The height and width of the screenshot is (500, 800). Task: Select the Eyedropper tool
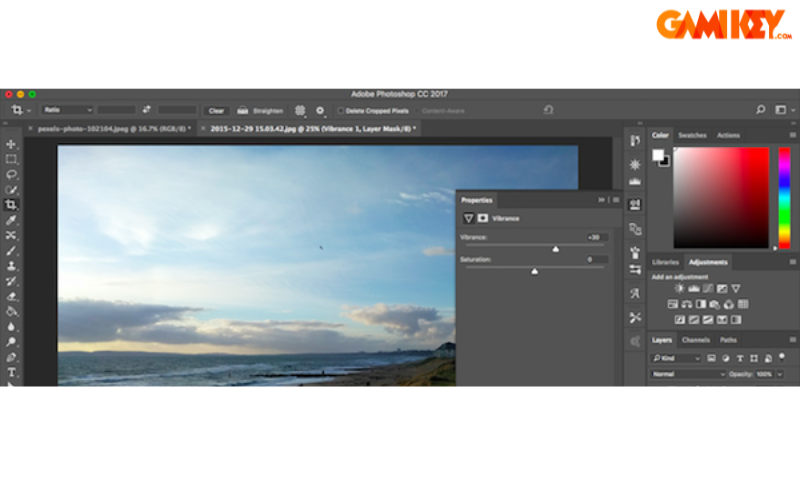click(x=11, y=220)
